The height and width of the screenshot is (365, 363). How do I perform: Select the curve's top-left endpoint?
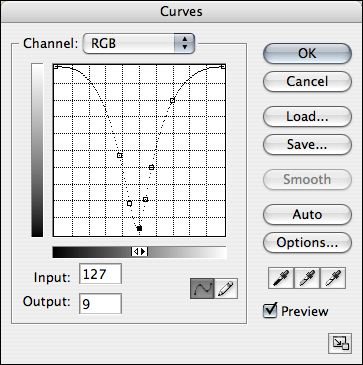pos(56,67)
